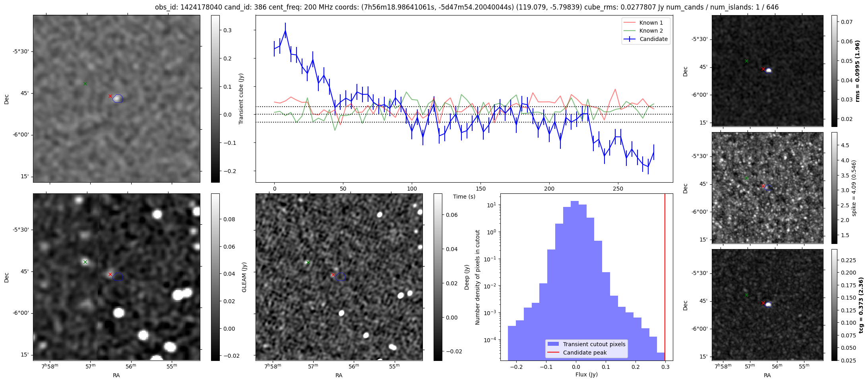Click the green x marker in the transient cube image
Screen dimensions: 868x382
coord(85,84)
